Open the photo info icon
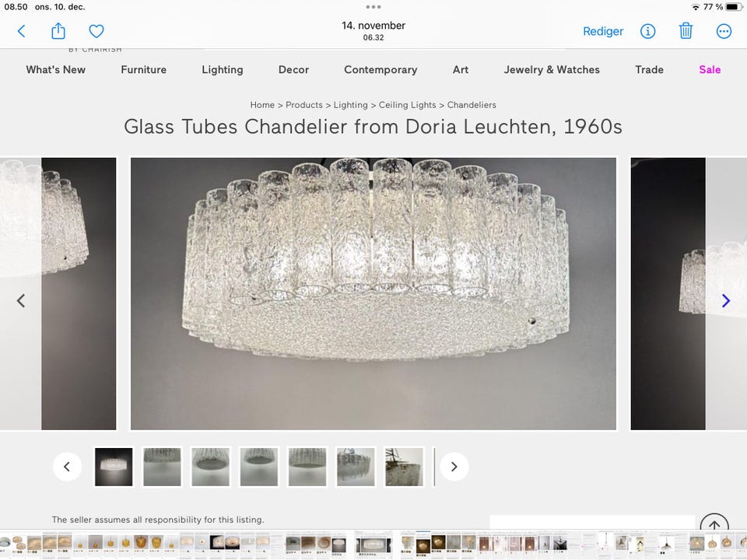Image resolution: width=747 pixels, height=560 pixels. [647, 31]
